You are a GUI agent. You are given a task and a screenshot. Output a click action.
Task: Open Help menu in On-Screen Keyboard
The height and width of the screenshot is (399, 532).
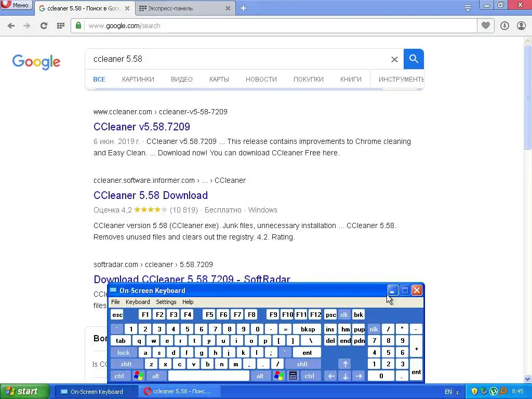coord(188,302)
